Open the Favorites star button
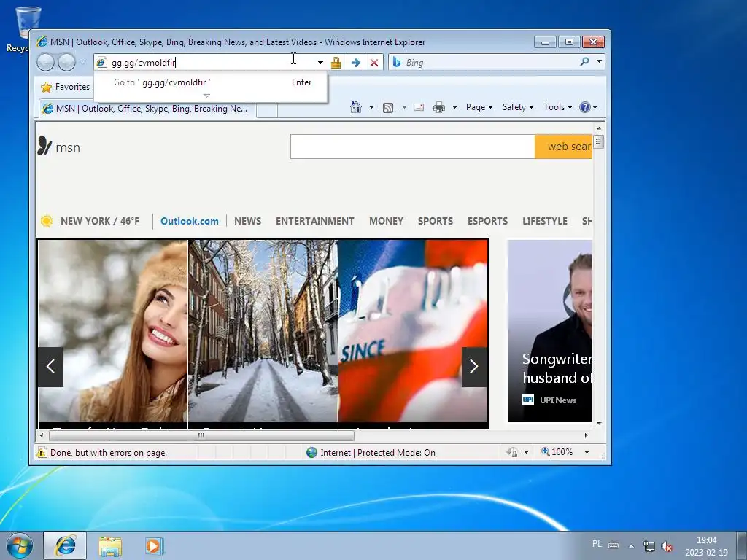The height and width of the screenshot is (560, 747). point(66,87)
